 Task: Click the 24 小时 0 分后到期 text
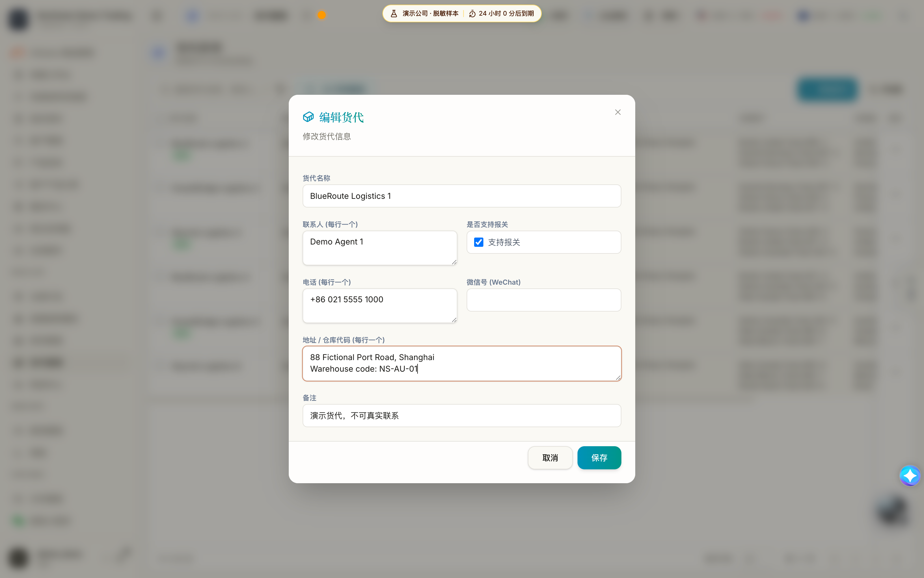(x=506, y=14)
